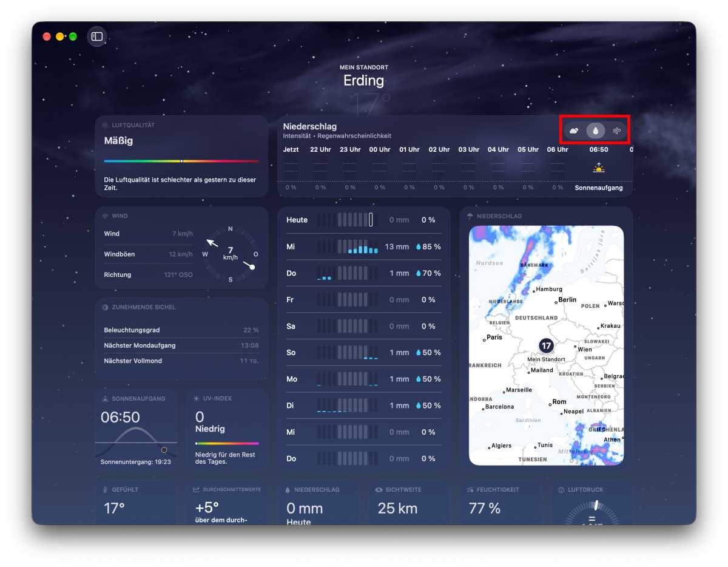This screenshot has width=728, height=567.
Task: Toggle the sidebar with the toolbar icon
Action: pyautogui.click(x=97, y=36)
